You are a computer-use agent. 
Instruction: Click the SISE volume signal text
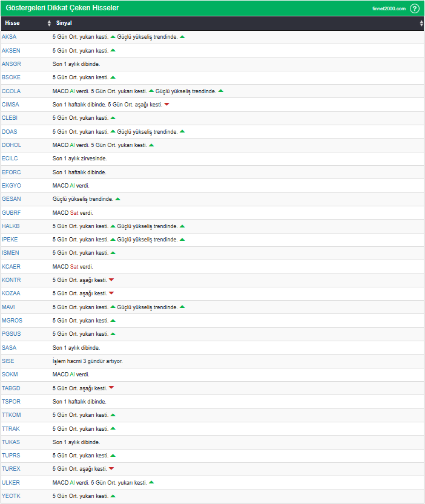(x=87, y=361)
